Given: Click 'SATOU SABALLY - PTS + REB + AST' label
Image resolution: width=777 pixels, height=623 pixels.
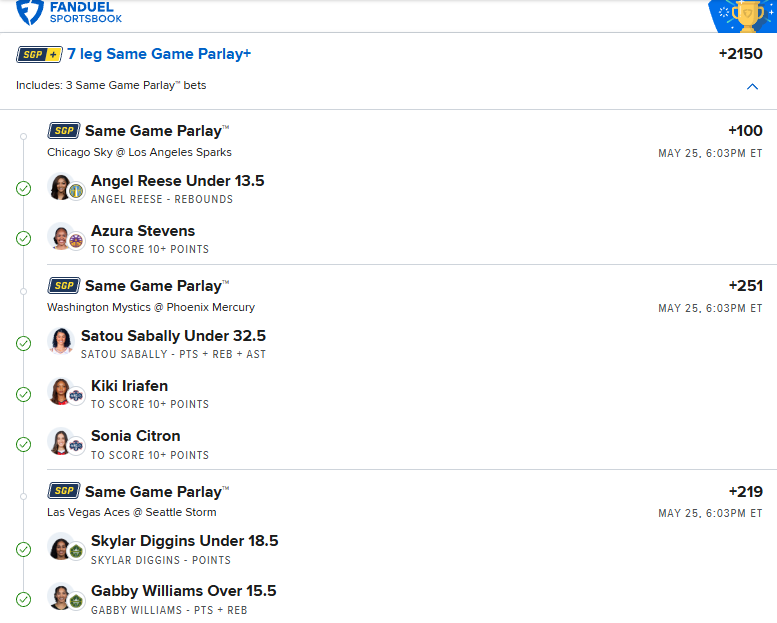Looking at the screenshot, I should click(x=173, y=354).
